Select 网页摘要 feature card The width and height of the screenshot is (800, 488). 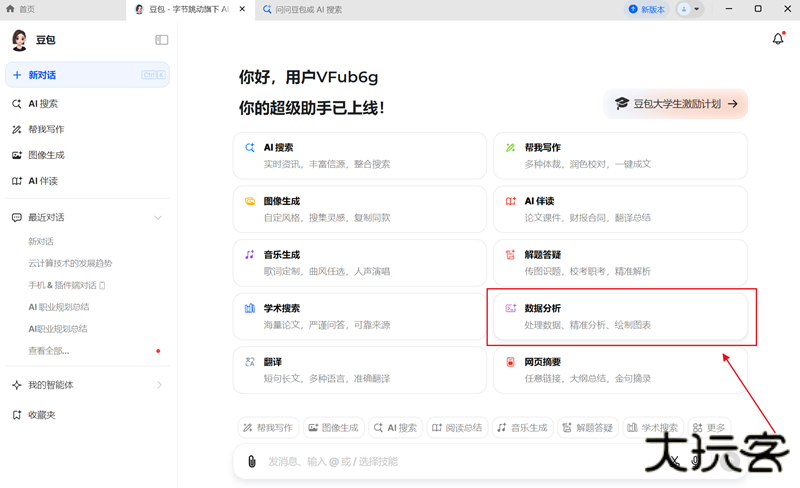(x=620, y=370)
